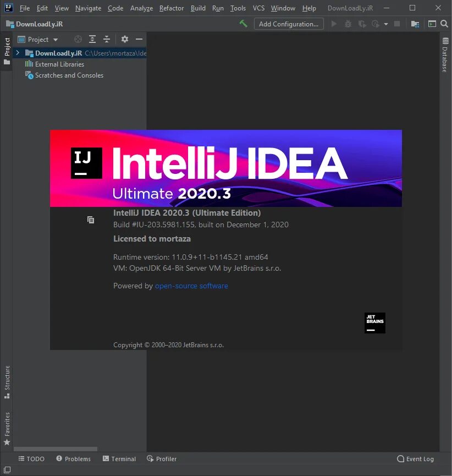Open the Structure side tab

coord(7,382)
